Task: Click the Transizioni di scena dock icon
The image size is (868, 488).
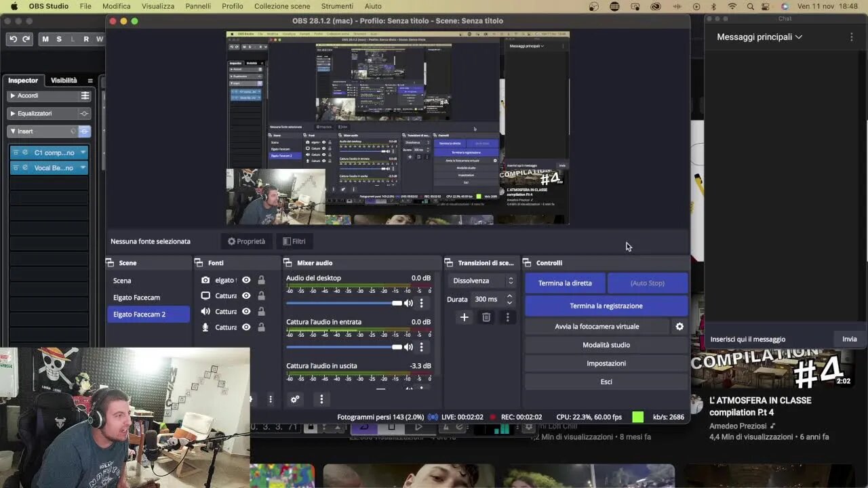Action: coord(449,263)
